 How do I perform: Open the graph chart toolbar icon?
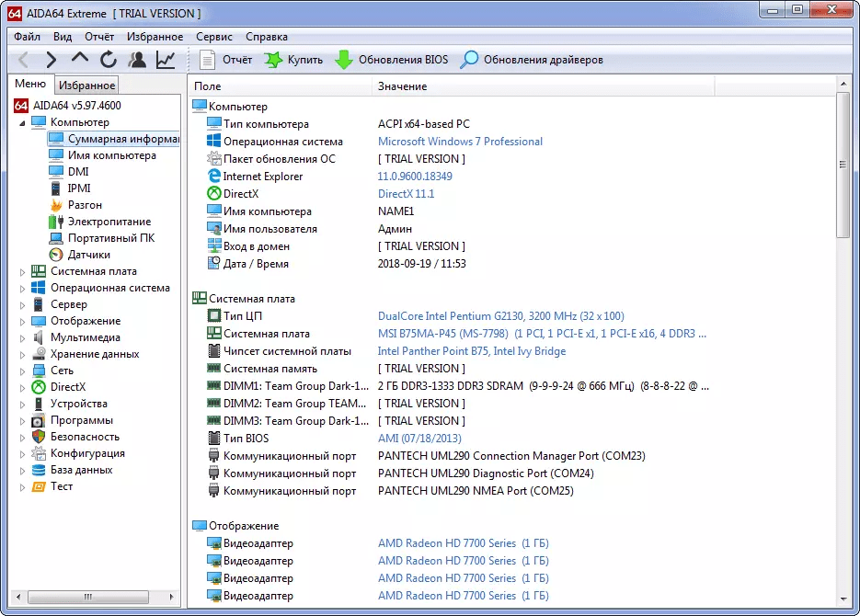[x=165, y=59]
